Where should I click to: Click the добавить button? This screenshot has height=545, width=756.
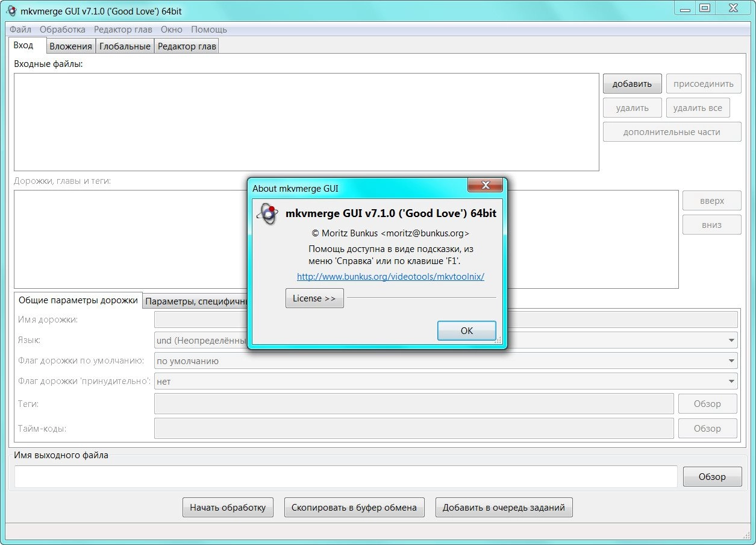pos(632,84)
